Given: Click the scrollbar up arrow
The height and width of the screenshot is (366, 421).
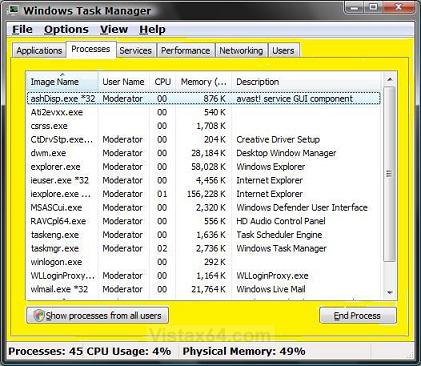Looking at the screenshot, I should (x=389, y=80).
